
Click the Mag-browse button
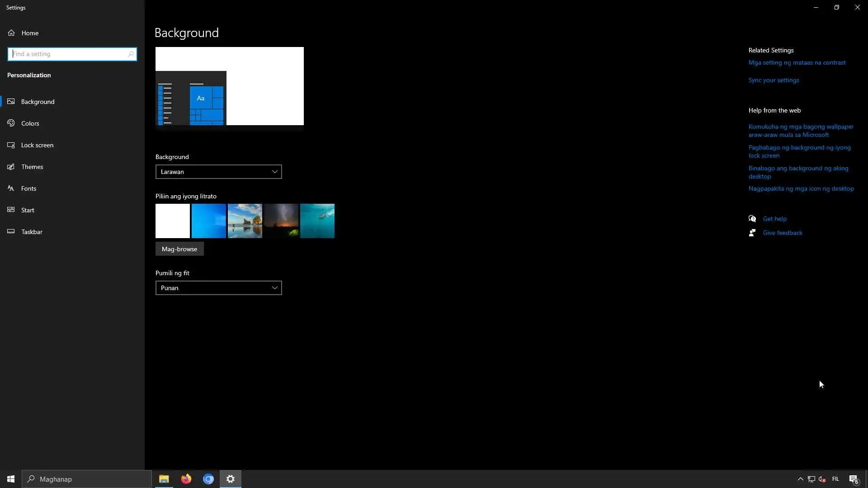179,249
